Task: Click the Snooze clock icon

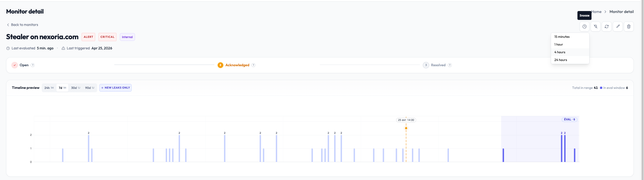Action: coord(584,27)
